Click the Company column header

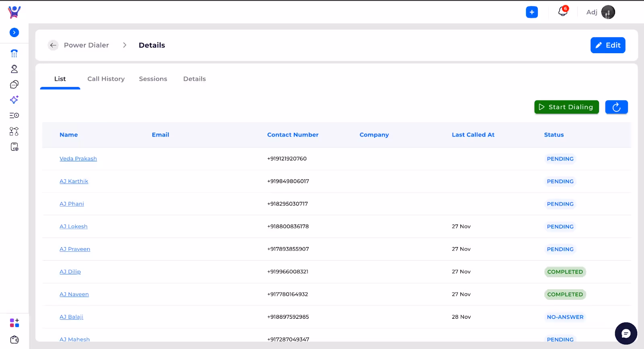pyautogui.click(x=374, y=135)
